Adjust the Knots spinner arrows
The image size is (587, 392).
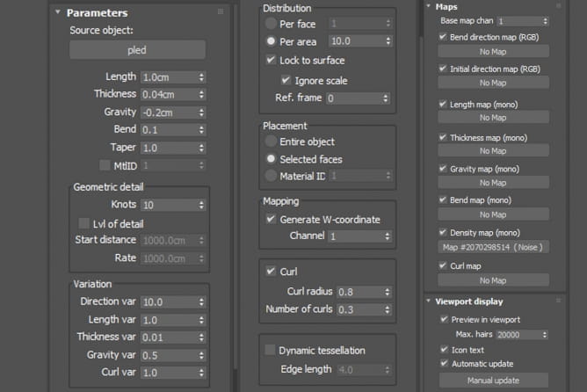pos(202,205)
